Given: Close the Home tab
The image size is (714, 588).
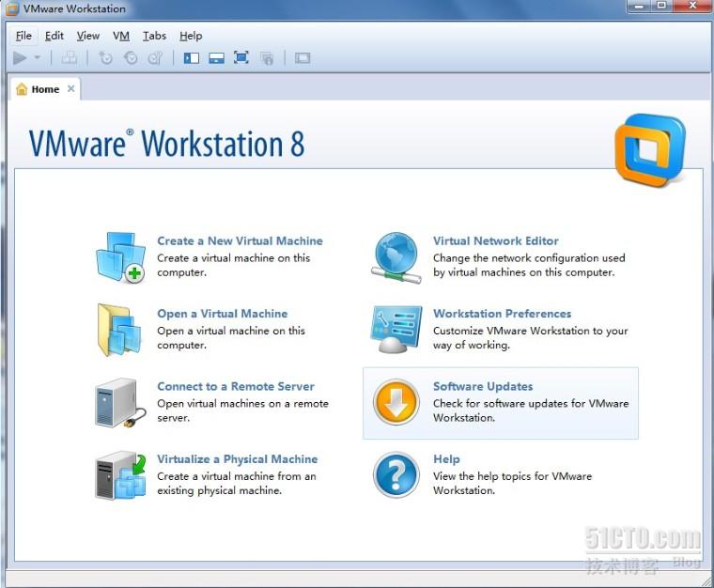Looking at the screenshot, I should [x=70, y=89].
